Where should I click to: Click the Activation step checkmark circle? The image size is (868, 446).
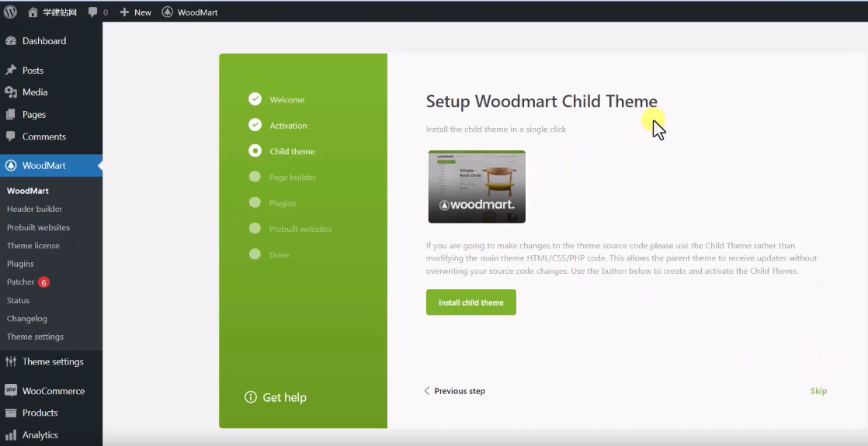tap(255, 125)
